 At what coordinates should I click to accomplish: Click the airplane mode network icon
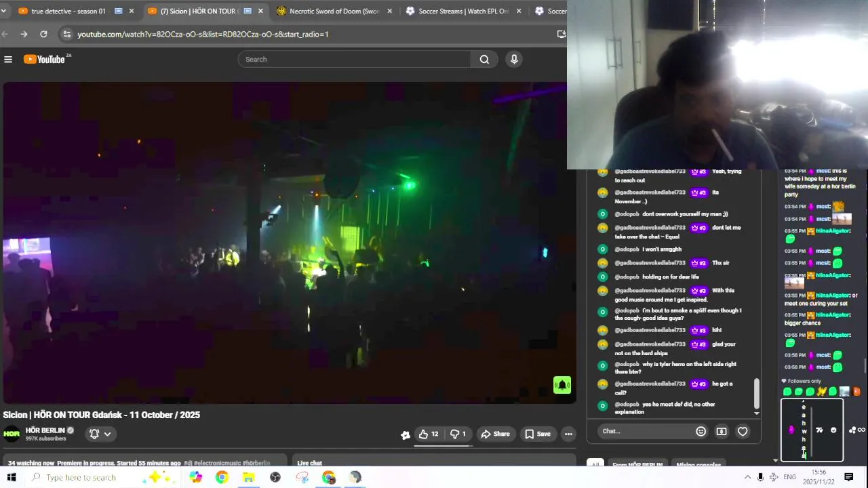[774, 477]
